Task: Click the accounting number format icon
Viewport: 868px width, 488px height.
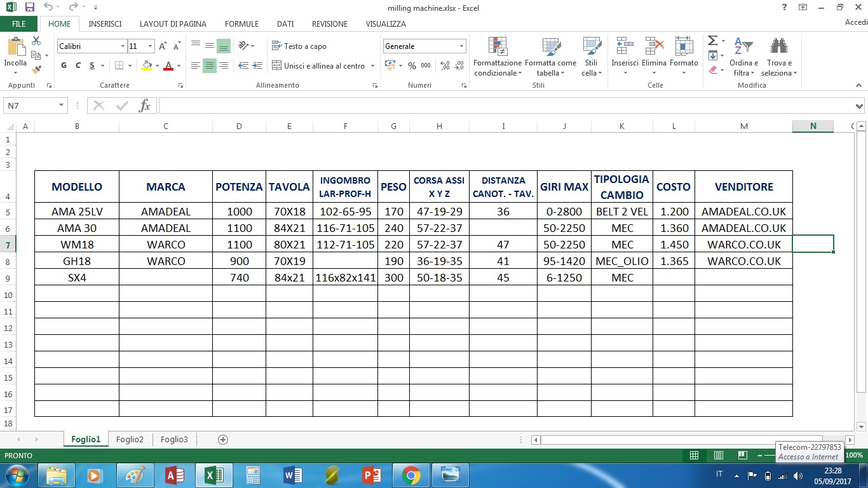Action: point(390,65)
